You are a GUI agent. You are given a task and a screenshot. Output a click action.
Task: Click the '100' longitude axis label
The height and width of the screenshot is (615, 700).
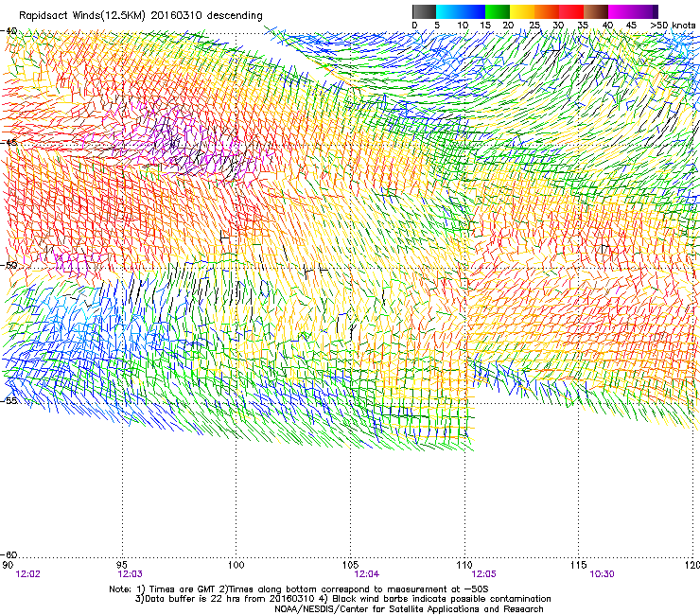click(x=236, y=565)
